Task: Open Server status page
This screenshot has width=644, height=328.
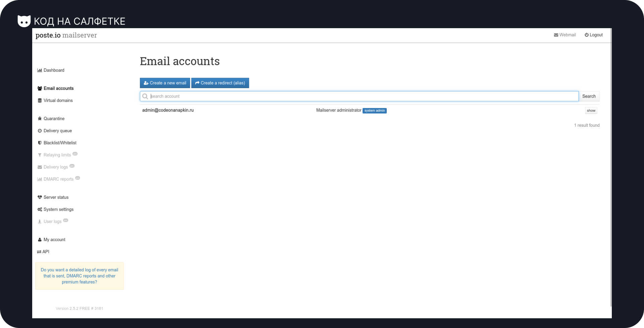Action: pyautogui.click(x=53, y=197)
